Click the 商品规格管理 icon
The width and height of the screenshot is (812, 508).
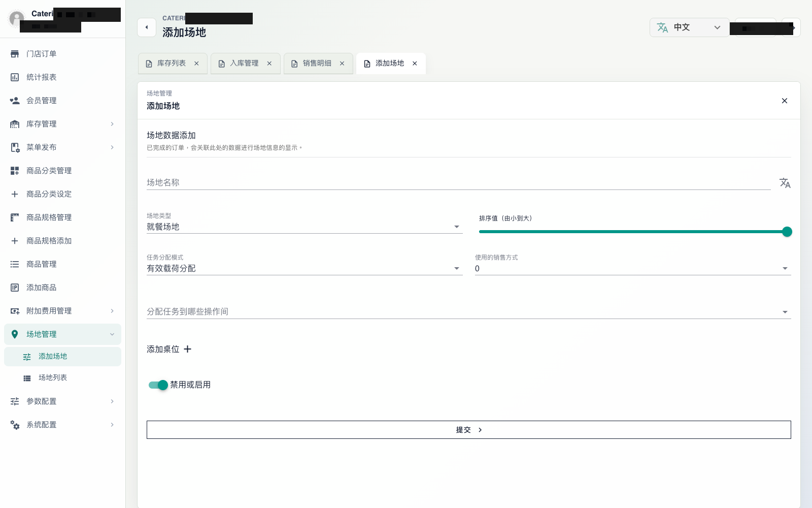pos(15,217)
